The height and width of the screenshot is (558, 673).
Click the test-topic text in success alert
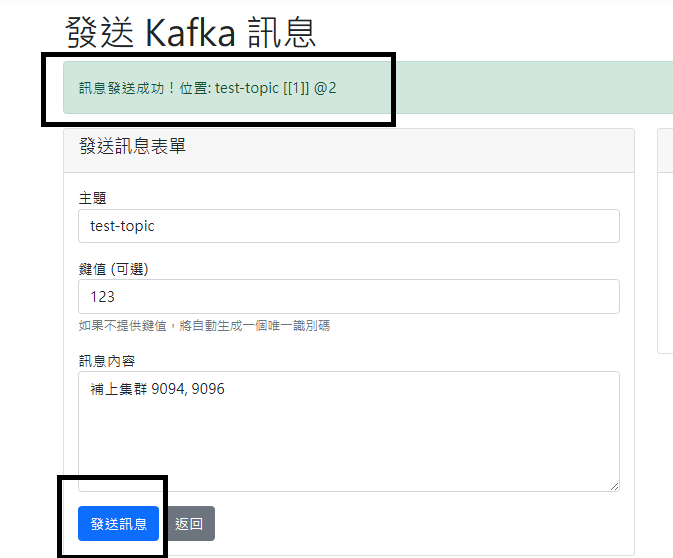(247, 88)
